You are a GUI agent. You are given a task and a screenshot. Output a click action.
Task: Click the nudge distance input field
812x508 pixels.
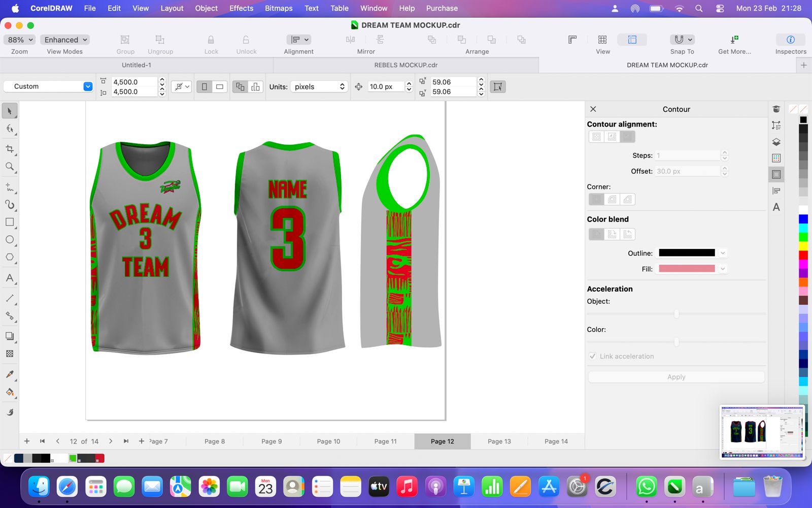[385, 87]
